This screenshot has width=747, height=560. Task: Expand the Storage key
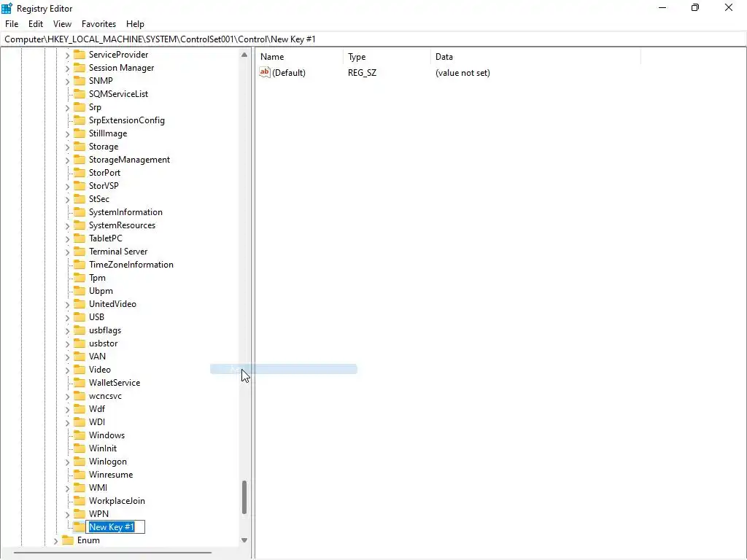pos(67,147)
